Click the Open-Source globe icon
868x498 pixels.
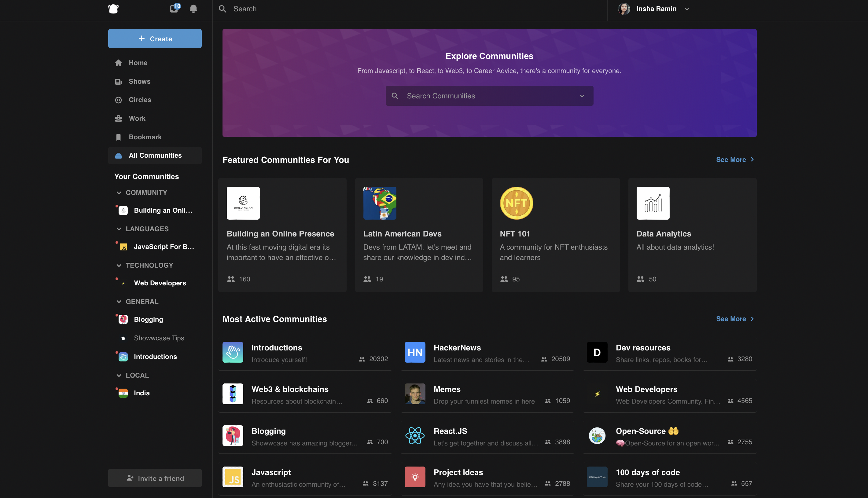597,435
